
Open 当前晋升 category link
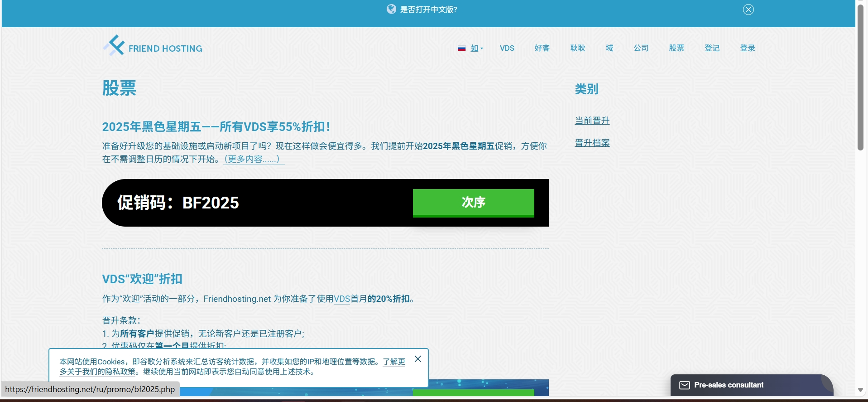pyautogui.click(x=592, y=121)
